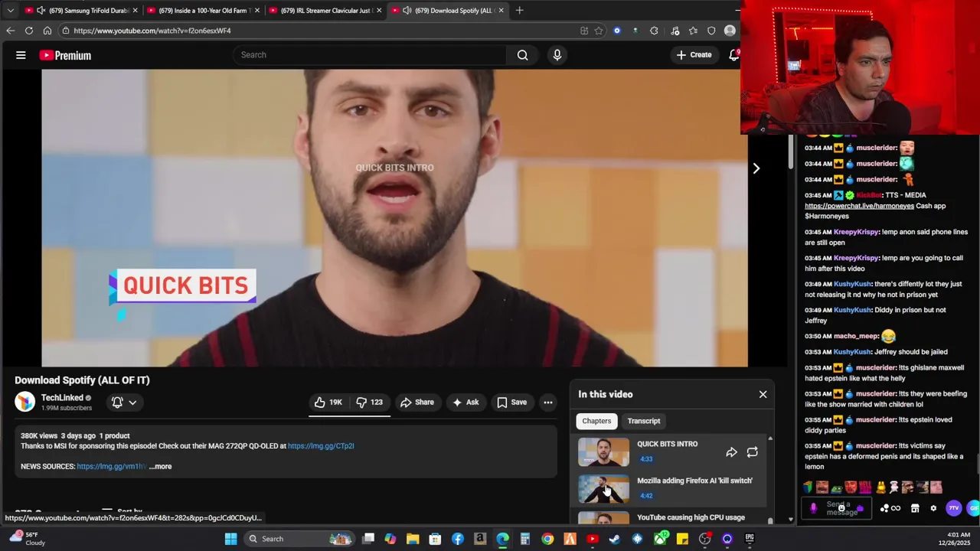Share the video via Share button
Screen dimensions: 980x551
click(x=417, y=403)
